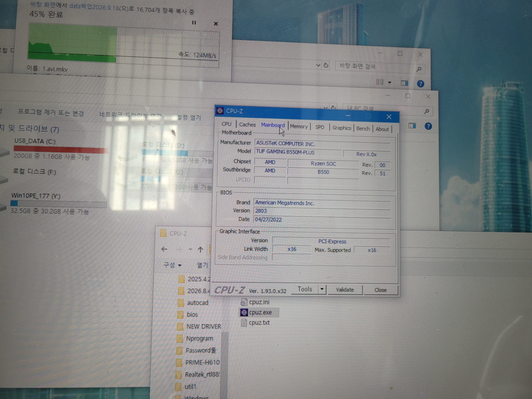
Task: Open the Caches tab in CPU-Z
Action: (247, 125)
